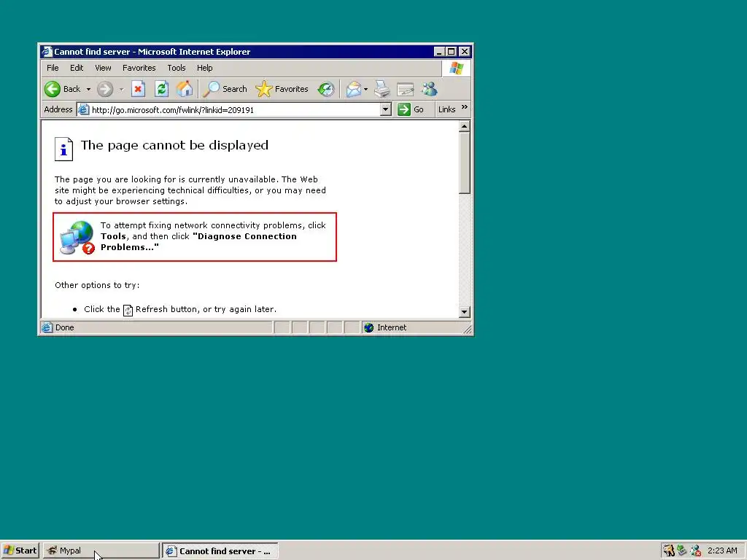The image size is (747, 560).
Task: Click the greyed Forward arrow button
Action: (105, 89)
